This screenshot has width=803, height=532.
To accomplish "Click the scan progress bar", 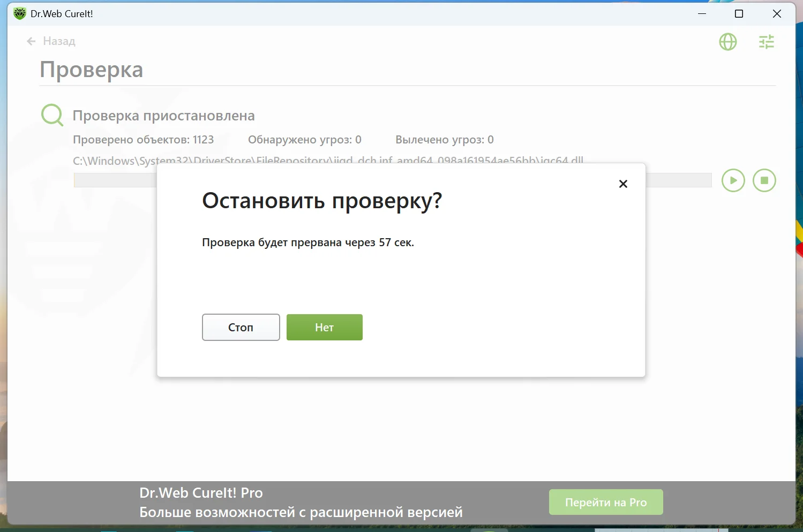I will [x=393, y=180].
